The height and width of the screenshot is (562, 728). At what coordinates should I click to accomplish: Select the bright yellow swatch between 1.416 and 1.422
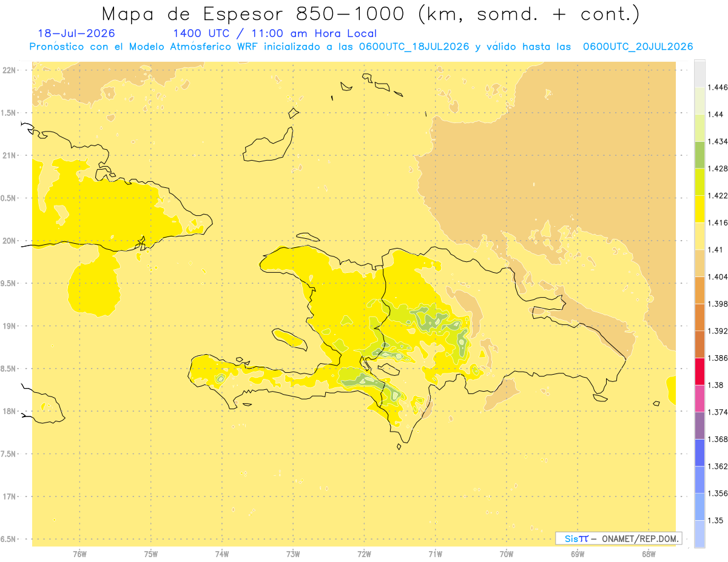click(x=699, y=209)
